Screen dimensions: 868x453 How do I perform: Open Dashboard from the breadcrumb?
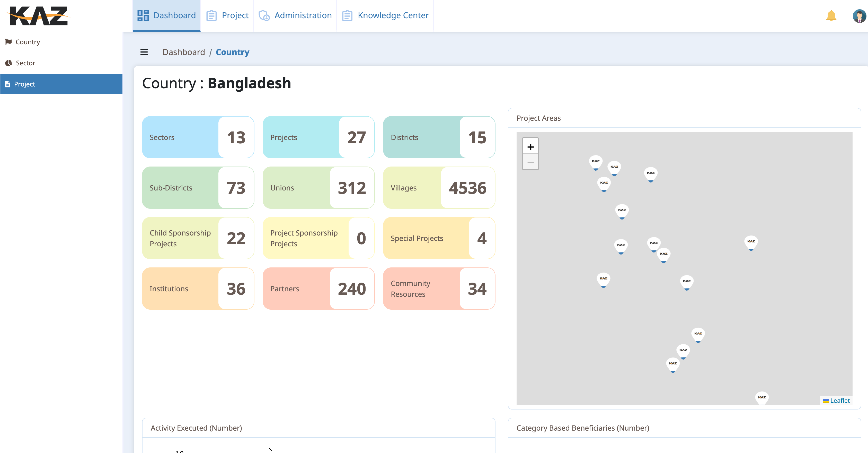coord(184,52)
